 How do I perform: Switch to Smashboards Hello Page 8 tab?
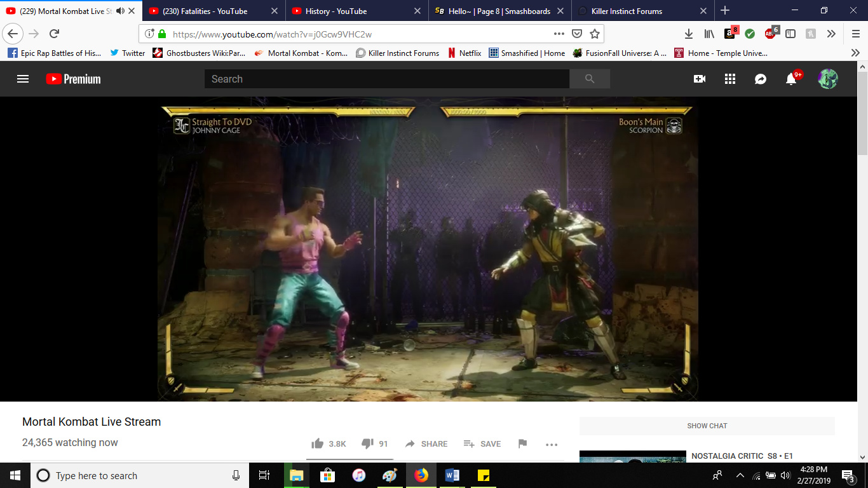tap(499, 11)
